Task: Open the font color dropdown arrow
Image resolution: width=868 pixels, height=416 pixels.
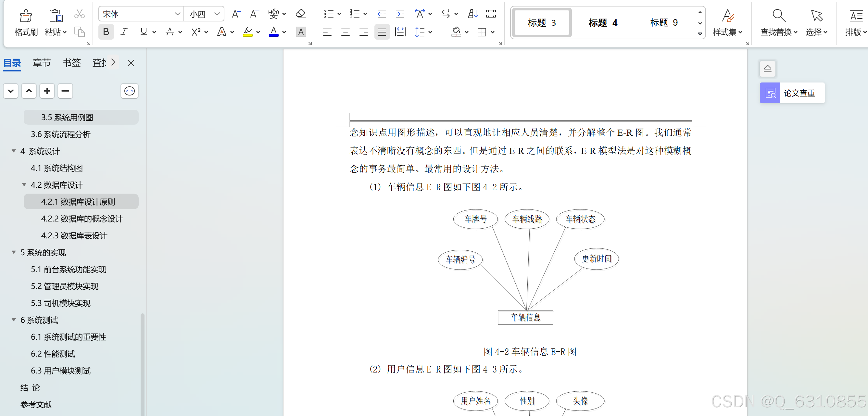Action: click(x=284, y=32)
